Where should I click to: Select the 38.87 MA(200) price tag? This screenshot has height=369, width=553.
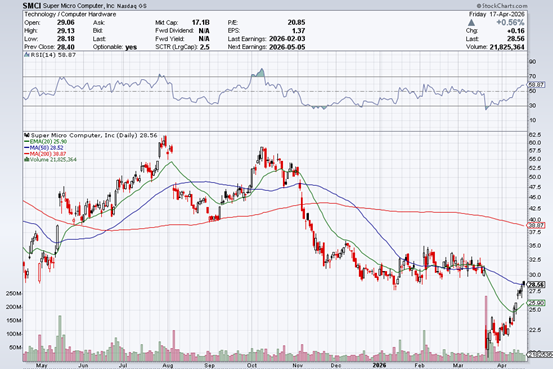[536, 225]
